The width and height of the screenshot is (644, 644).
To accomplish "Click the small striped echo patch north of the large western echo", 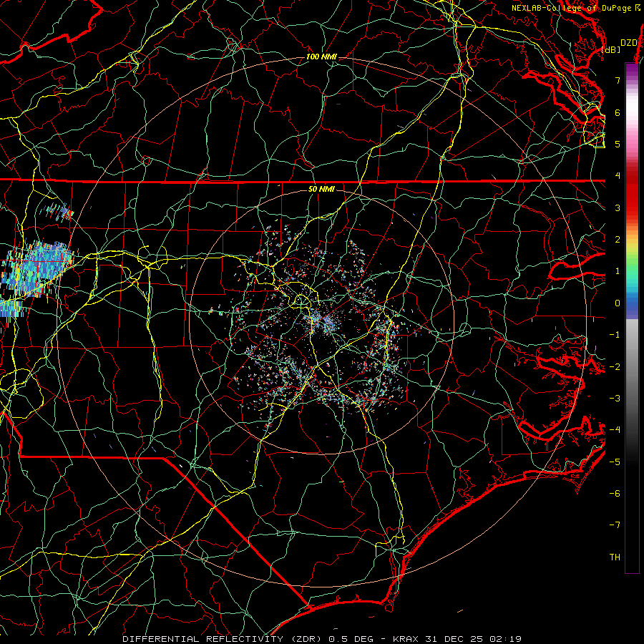I will coord(57,212).
